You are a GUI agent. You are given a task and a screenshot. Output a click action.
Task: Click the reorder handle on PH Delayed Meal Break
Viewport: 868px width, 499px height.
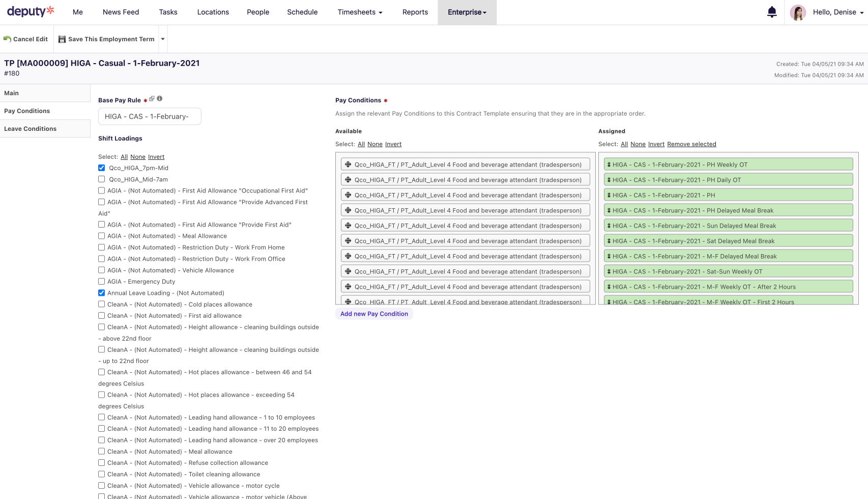tap(609, 210)
